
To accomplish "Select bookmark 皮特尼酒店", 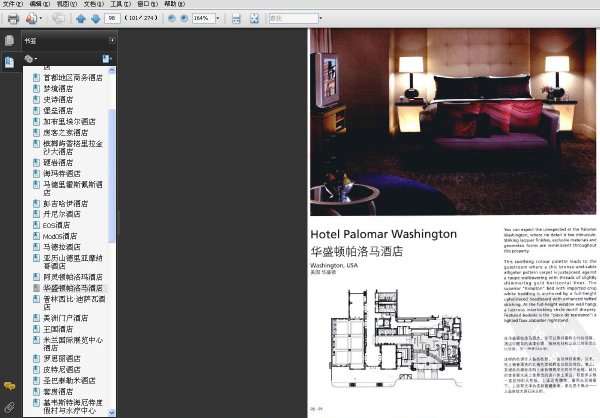I will (x=62, y=370).
